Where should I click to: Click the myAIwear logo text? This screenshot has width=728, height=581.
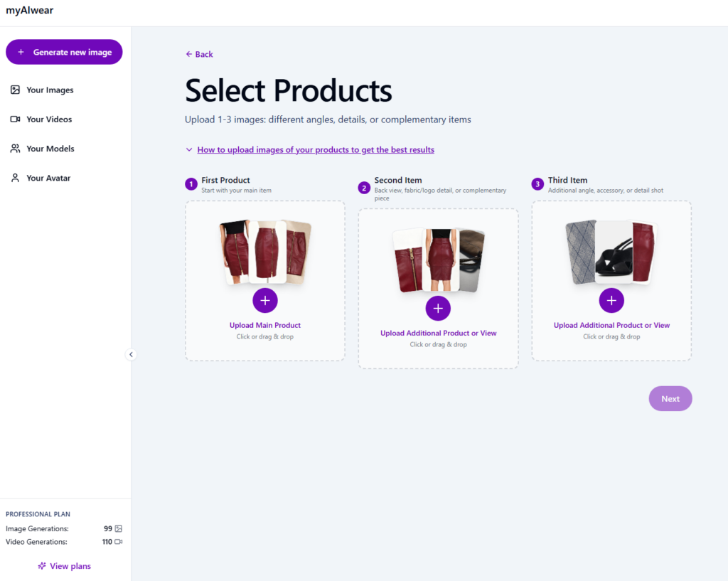tap(30, 11)
